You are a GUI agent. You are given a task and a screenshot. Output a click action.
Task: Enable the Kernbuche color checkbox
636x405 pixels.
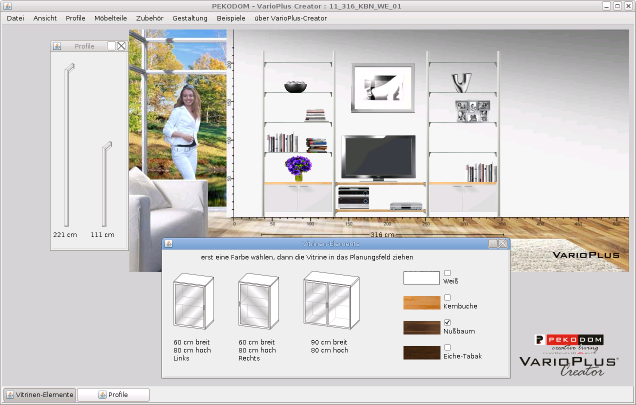(x=447, y=297)
